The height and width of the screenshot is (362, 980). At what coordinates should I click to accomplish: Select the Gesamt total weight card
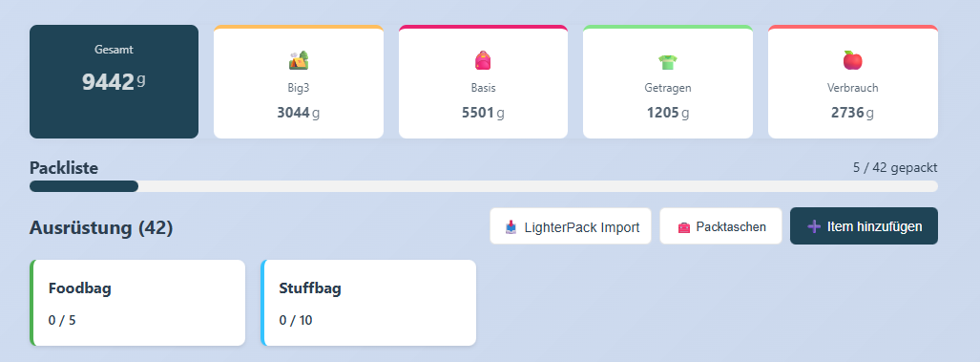[114, 81]
